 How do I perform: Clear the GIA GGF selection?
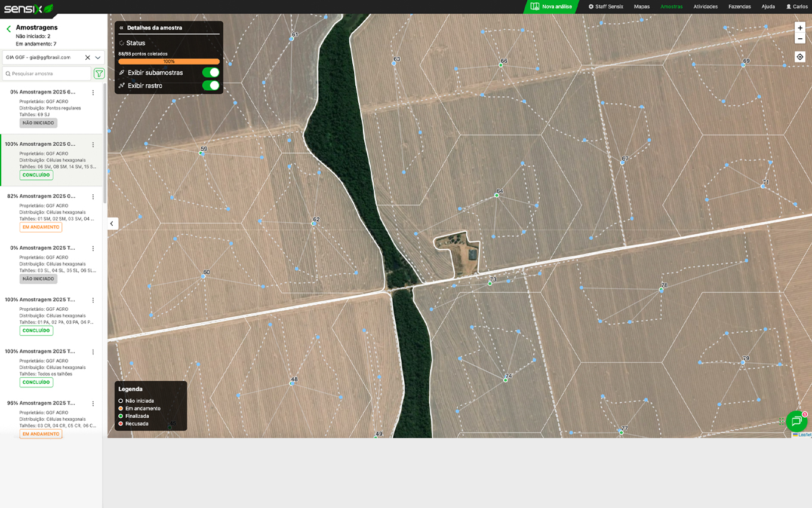pos(87,57)
